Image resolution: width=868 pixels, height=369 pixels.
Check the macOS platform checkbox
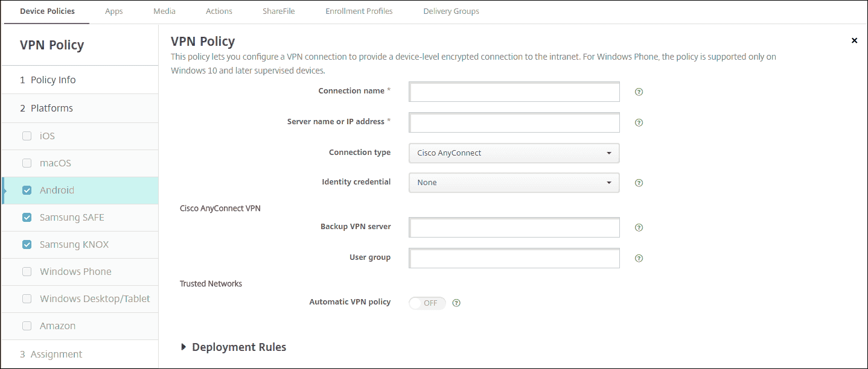click(x=27, y=163)
